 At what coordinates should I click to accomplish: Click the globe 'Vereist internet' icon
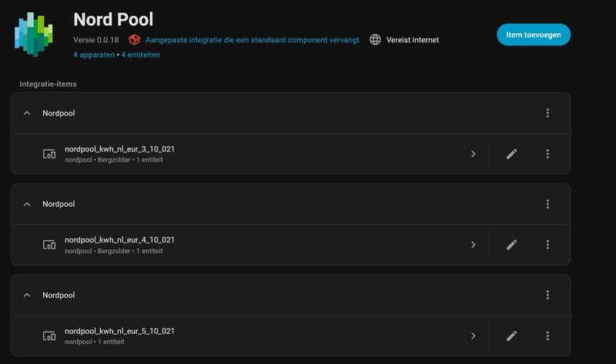[x=375, y=39]
